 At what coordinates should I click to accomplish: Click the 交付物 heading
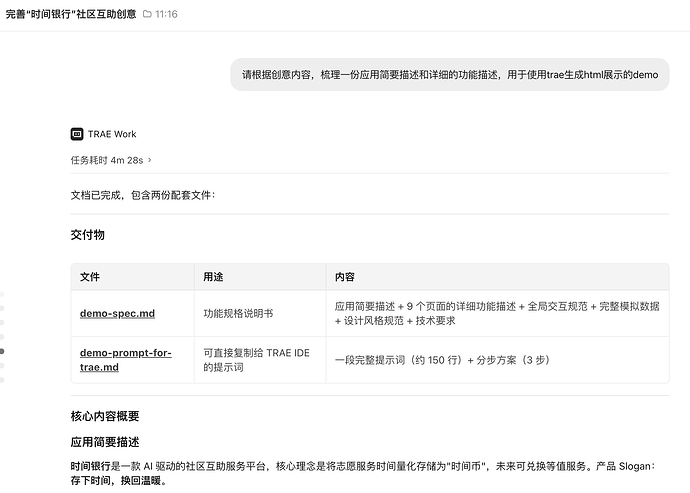coord(88,235)
